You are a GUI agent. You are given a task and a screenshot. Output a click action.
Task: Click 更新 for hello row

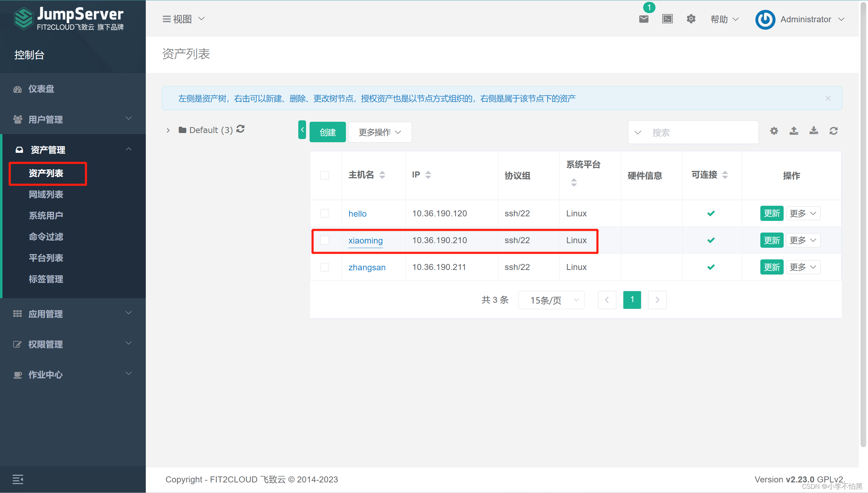pyautogui.click(x=772, y=213)
